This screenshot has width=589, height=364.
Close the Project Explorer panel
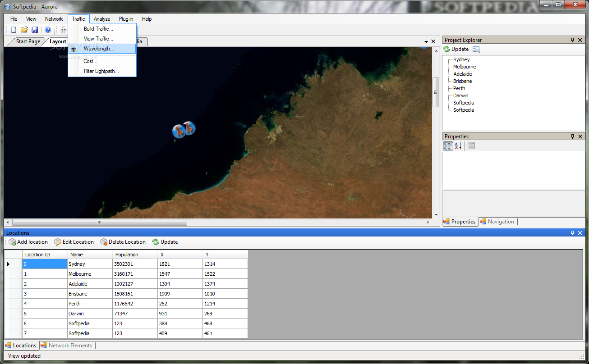click(x=580, y=40)
